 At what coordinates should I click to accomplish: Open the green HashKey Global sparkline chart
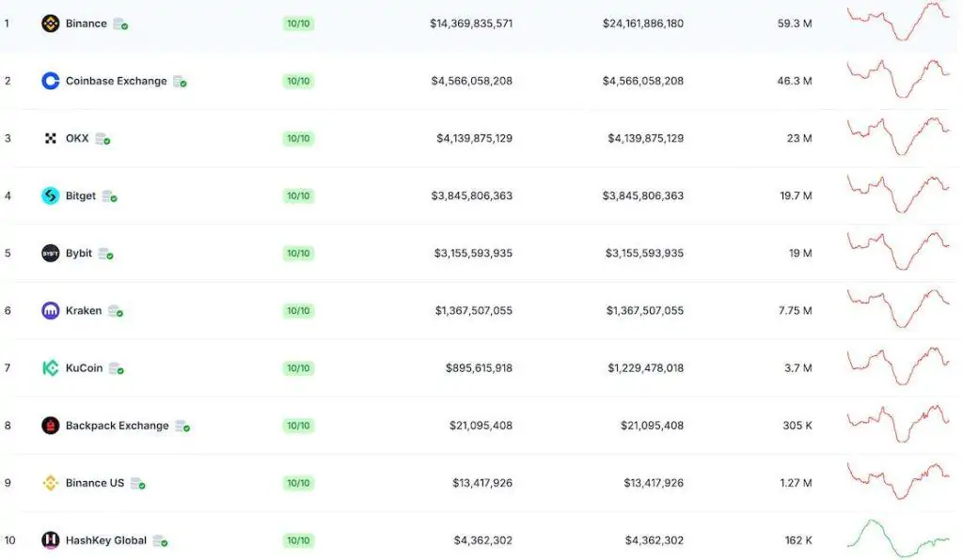[x=898, y=537]
